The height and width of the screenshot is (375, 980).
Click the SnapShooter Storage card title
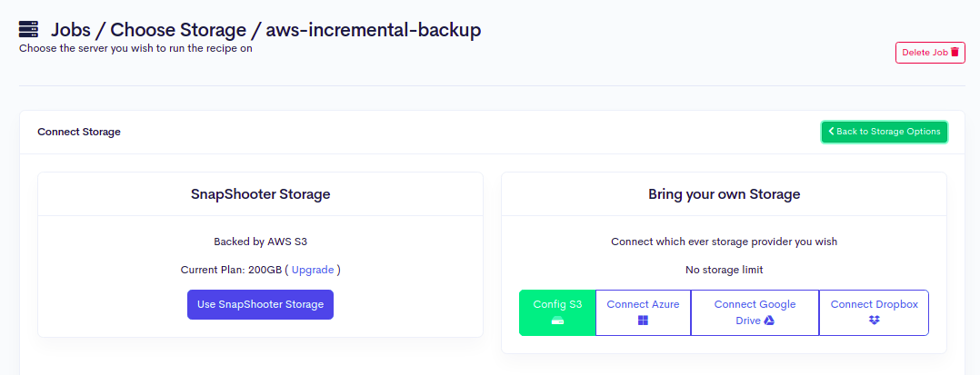coord(261,194)
